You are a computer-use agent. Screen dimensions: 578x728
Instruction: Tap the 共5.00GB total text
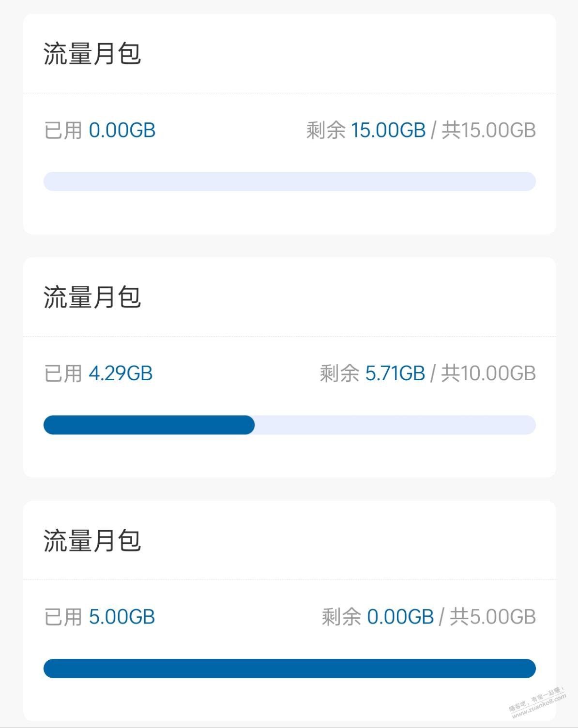pos(492,617)
